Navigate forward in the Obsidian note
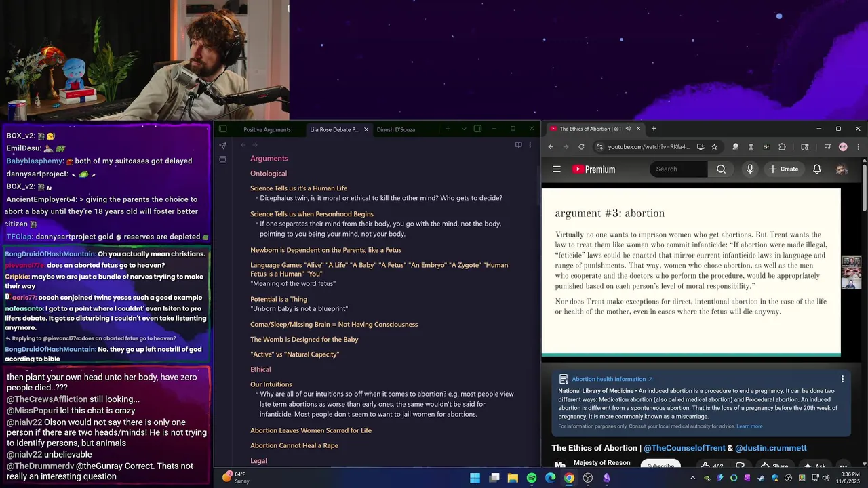868x488 pixels. [x=255, y=145]
